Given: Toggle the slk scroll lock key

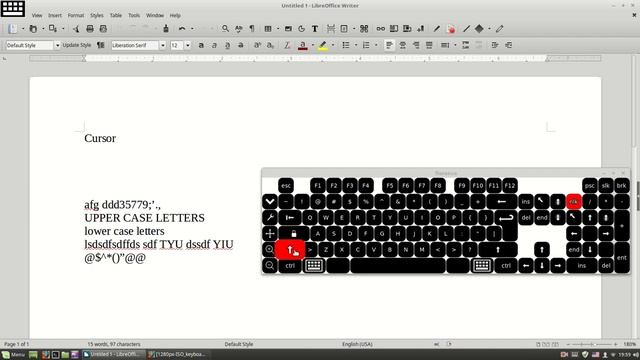Looking at the screenshot, I should (606, 186).
